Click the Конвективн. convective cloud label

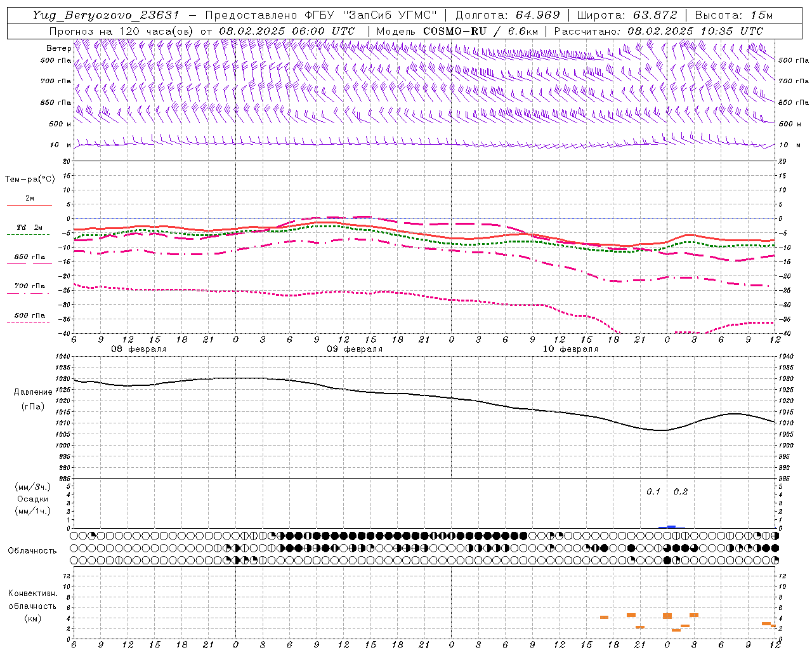pos(32,594)
